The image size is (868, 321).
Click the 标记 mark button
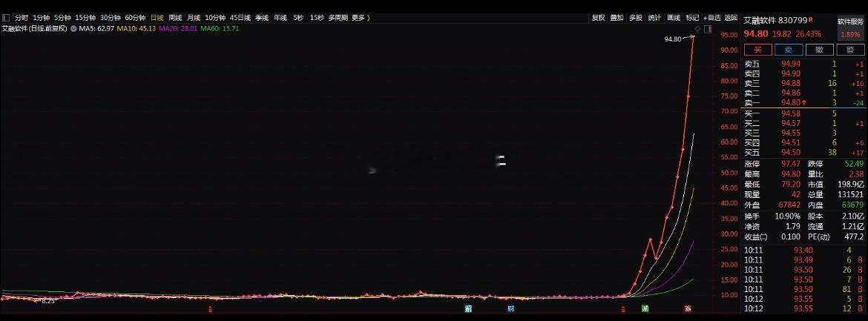coord(692,18)
